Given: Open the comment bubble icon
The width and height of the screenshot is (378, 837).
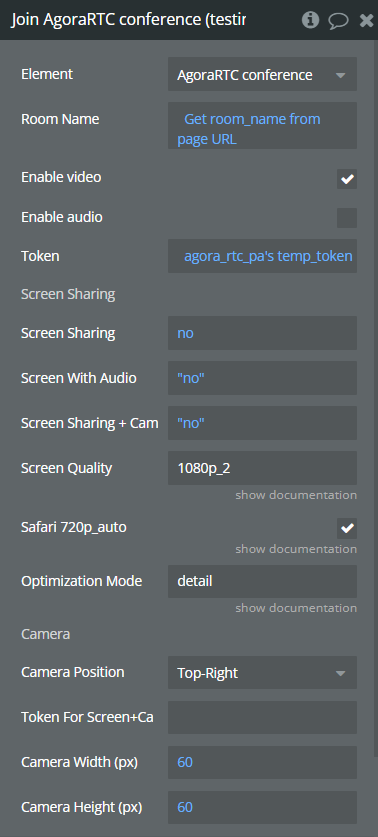Looking at the screenshot, I should click(x=338, y=21).
